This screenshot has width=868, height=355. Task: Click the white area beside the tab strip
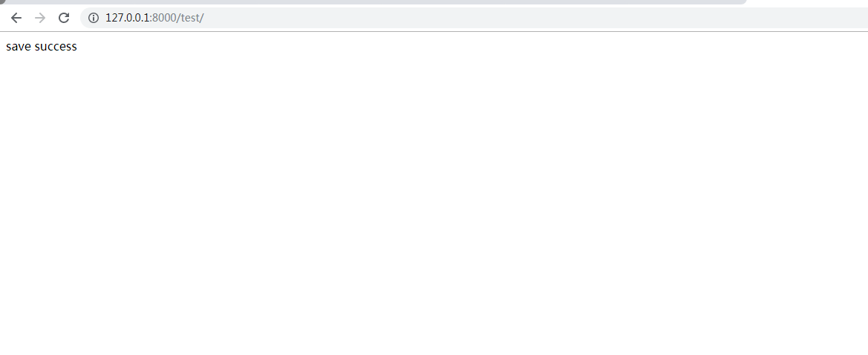coord(808,2)
